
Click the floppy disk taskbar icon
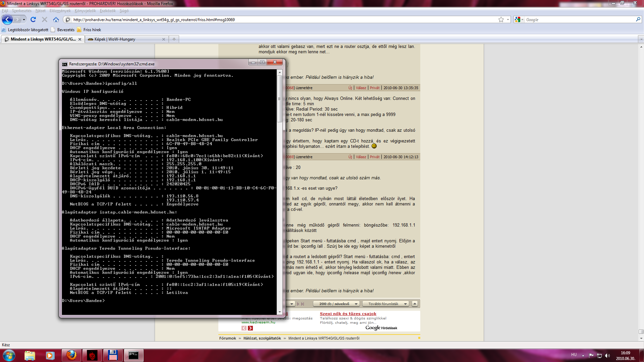pyautogui.click(x=113, y=355)
